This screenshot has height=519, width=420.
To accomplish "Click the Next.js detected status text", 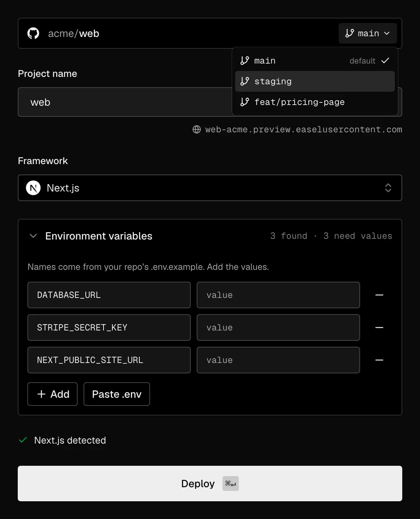I will tap(70, 440).
